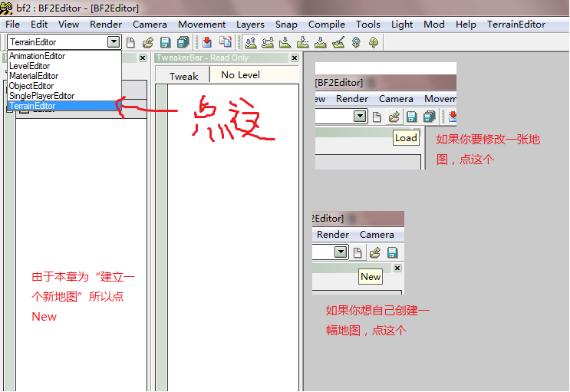Choose SinglePlayerEditor from the dropdown list
The image size is (570, 392).
[41, 96]
